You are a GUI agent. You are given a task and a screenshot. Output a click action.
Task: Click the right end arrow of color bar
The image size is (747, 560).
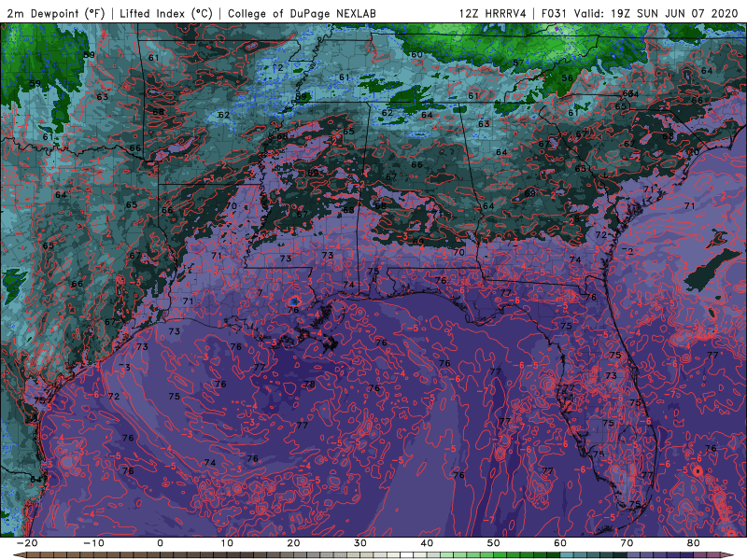(x=728, y=555)
